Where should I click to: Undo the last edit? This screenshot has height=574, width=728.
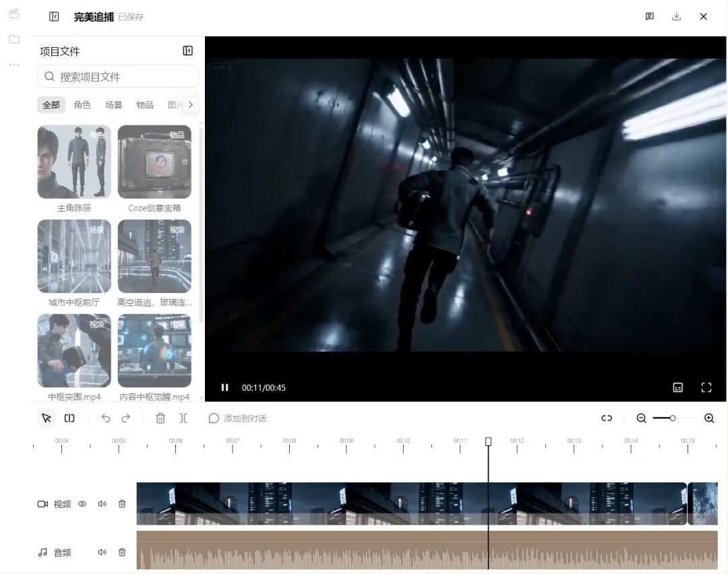pos(106,418)
